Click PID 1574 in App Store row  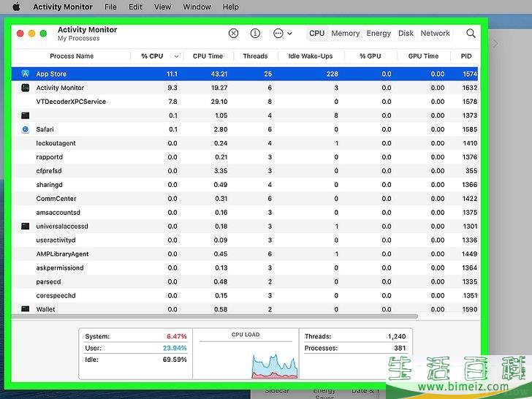point(470,74)
